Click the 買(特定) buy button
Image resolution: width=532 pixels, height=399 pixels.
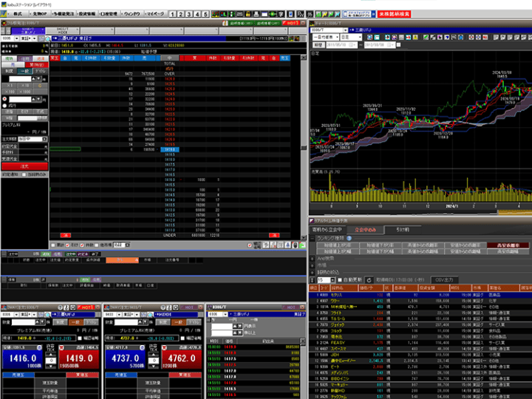[x=37, y=64]
